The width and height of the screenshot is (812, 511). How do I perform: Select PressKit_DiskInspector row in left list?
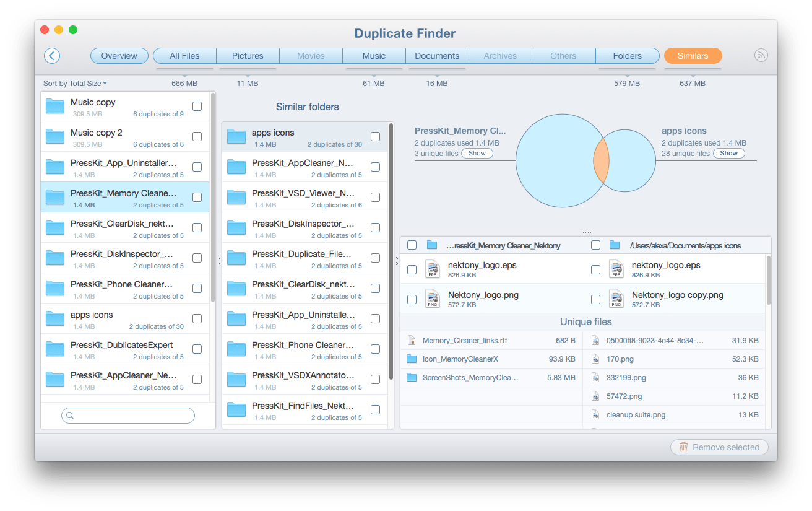[x=125, y=258]
